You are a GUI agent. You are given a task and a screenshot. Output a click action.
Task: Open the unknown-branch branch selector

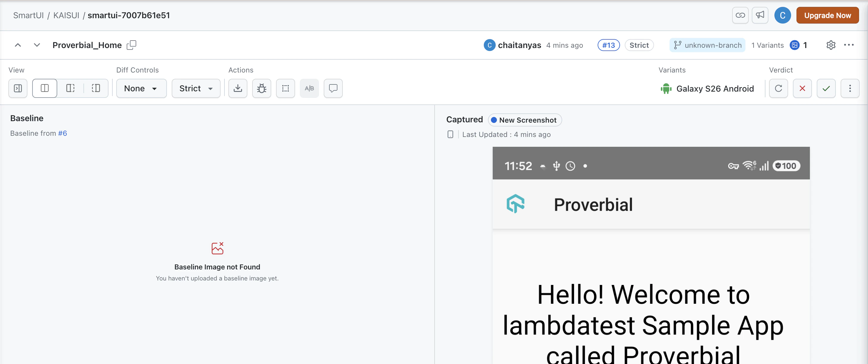[707, 45]
